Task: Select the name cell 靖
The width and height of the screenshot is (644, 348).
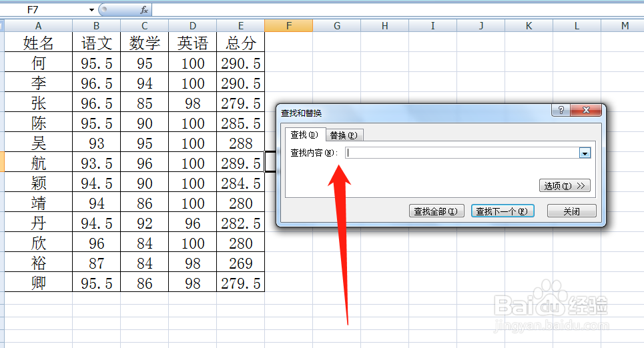Action: click(x=38, y=202)
